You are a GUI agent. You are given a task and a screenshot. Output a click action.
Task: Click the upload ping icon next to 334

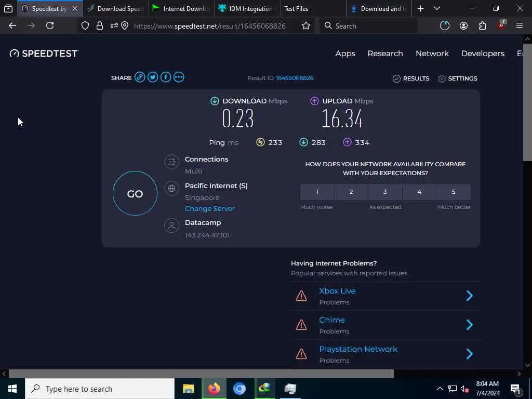(347, 142)
